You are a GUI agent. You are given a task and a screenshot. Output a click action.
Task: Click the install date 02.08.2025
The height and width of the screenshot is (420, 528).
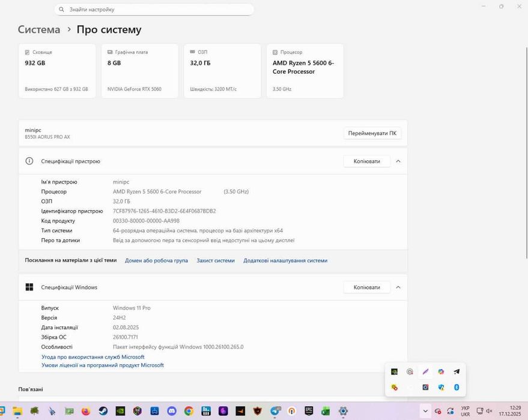(126, 327)
